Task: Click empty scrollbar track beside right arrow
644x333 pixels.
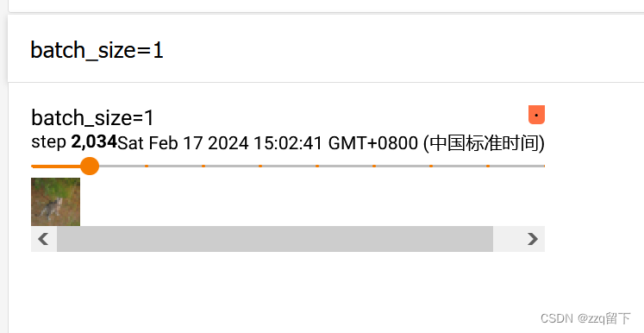Action: (506, 239)
